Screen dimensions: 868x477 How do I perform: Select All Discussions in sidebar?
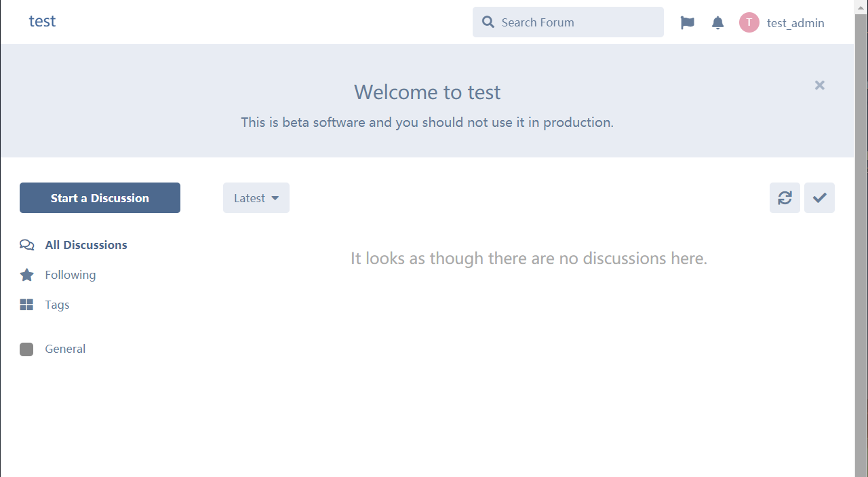[x=86, y=245]
